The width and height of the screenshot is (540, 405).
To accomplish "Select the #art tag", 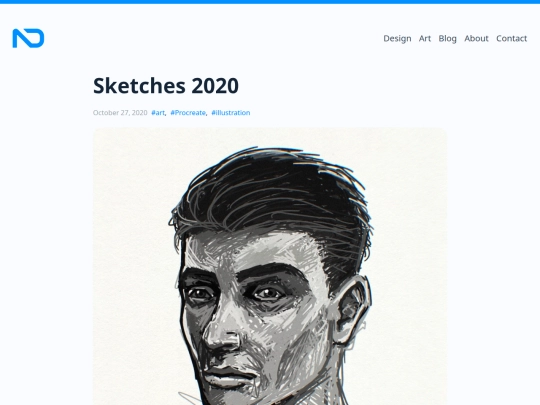I will coord(158,113).
